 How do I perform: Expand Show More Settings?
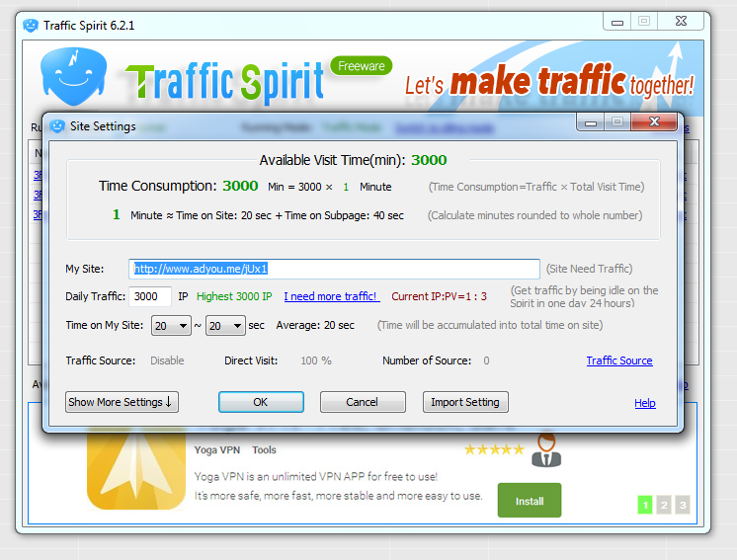pos(122,402)
